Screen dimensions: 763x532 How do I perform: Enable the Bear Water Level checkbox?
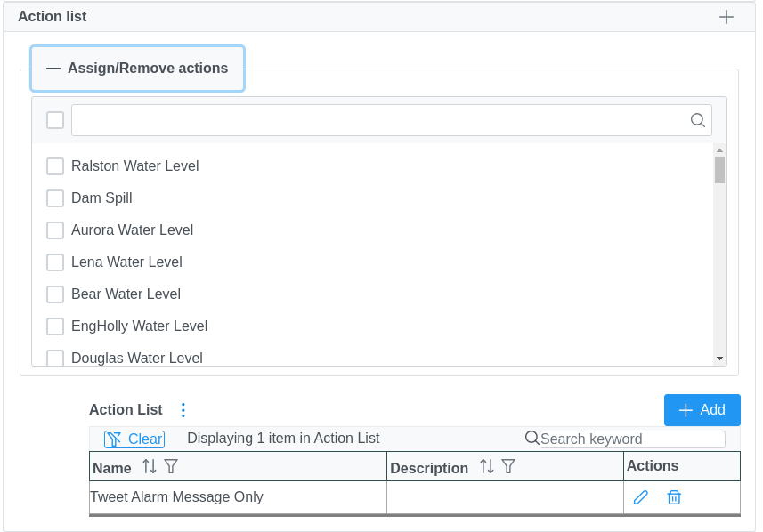pyautogui.click(x=55, y=294)
